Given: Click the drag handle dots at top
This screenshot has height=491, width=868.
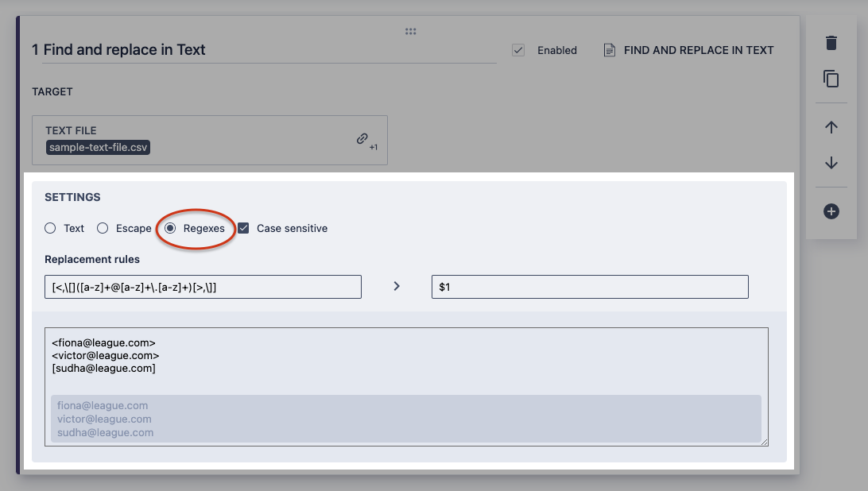Looking at the screenshot, I should click(x=411, y=31).
